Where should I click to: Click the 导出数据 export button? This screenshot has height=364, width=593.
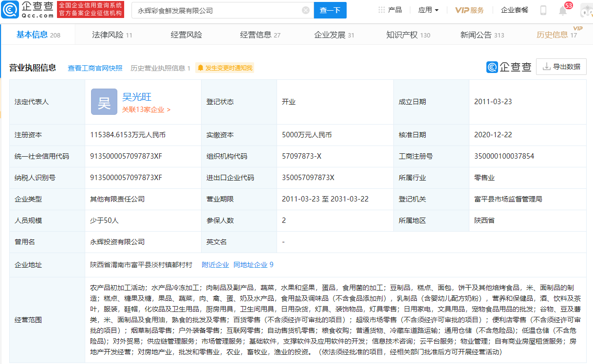[561, 67]
